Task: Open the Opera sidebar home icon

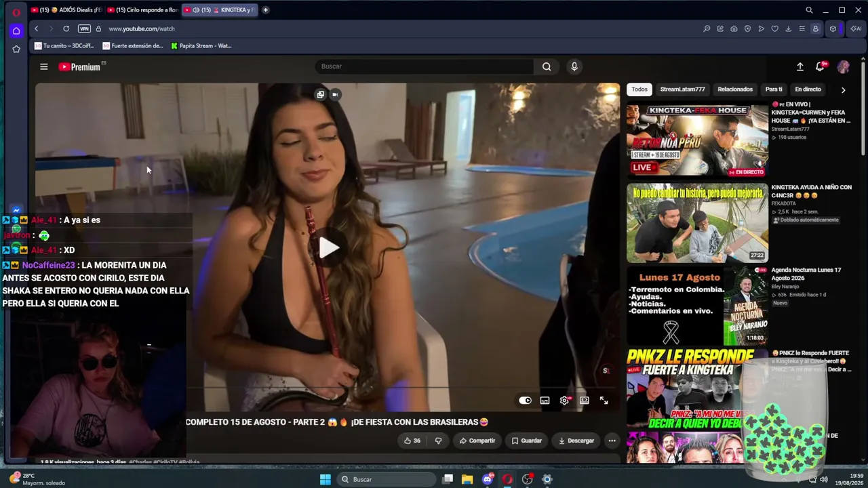Action: click(16, 30)
